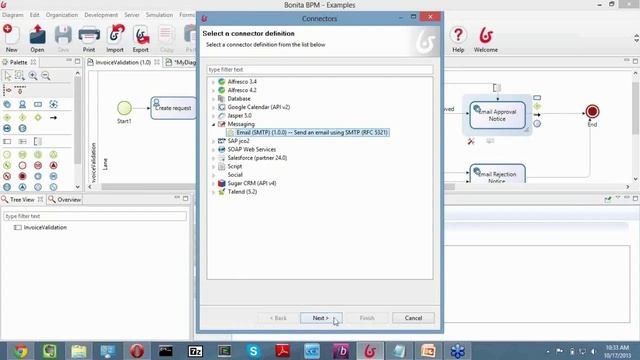Click the New diagram toolbar icon
This screenshot has width=640, height=360.
tap(11, 35)
